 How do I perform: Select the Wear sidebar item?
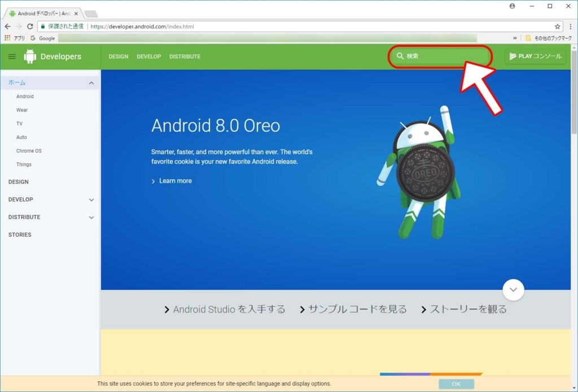(22, 110)
